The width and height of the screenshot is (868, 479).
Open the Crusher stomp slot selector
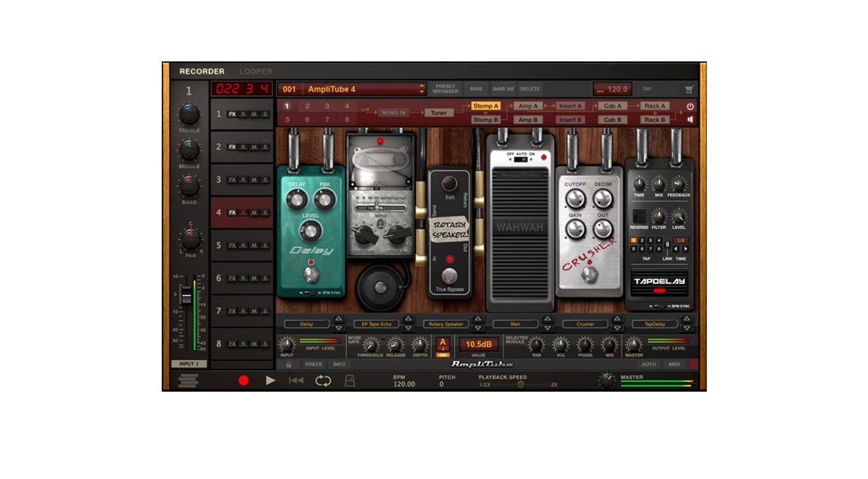585,324
